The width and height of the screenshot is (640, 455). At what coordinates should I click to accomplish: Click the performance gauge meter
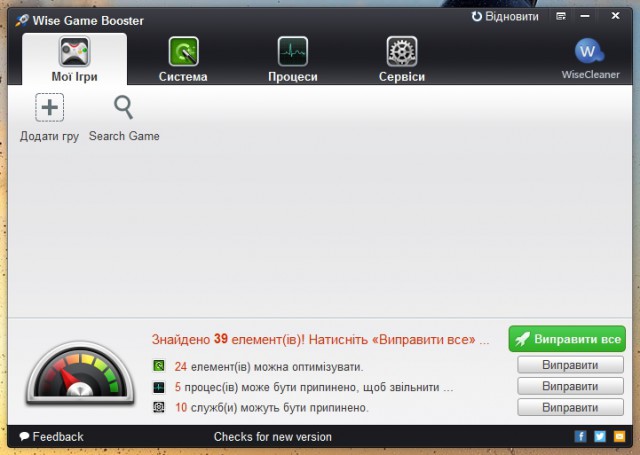80,373
